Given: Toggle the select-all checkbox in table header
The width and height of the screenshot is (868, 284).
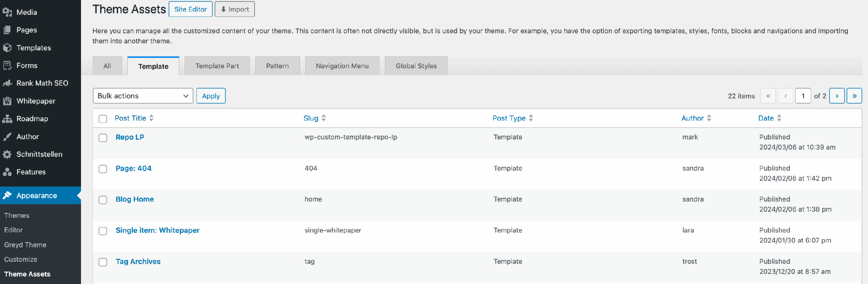Looking at the screenshot, I should pos(103,119).
